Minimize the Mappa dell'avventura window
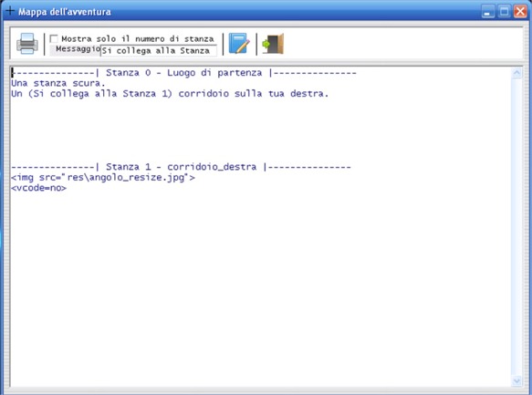The width and height of the screenshot is (532, 395). [x=487, y=12]
